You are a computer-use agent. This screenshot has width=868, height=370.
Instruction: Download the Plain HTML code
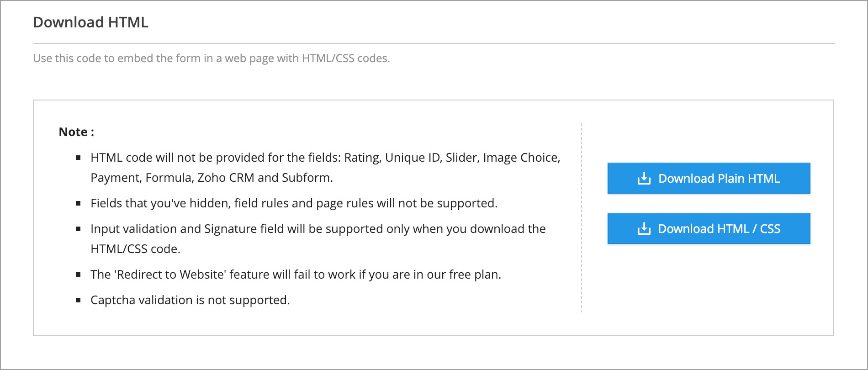click(709, 178)
